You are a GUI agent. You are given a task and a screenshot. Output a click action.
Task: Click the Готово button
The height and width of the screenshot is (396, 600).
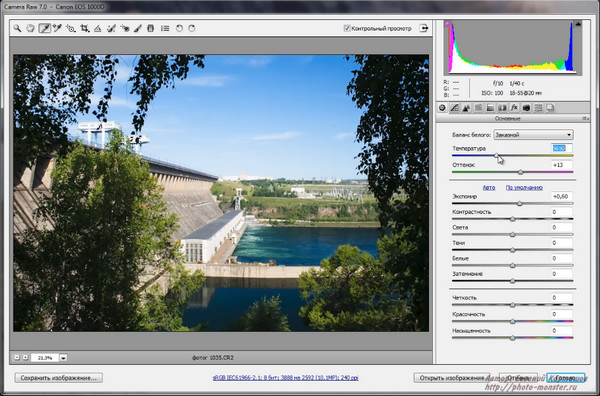(566, 378)
